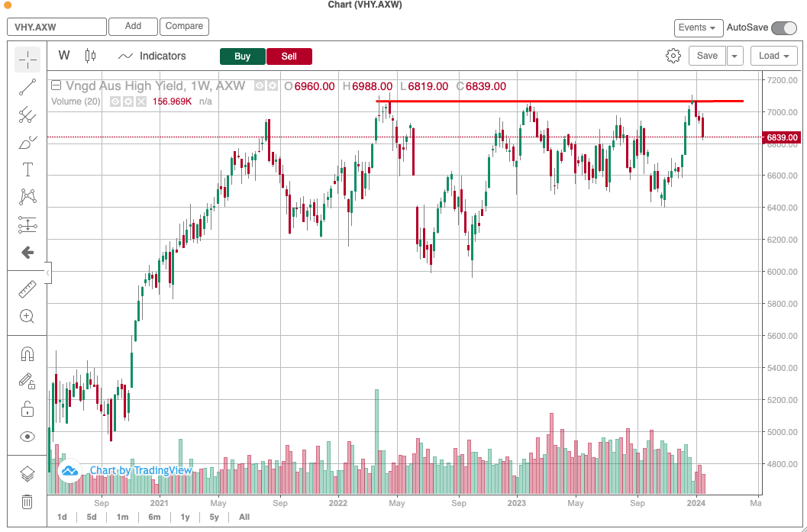Viewport: 807px width, 532px height.
Task: Open the Indicators menu
Action: coord(153,56)
